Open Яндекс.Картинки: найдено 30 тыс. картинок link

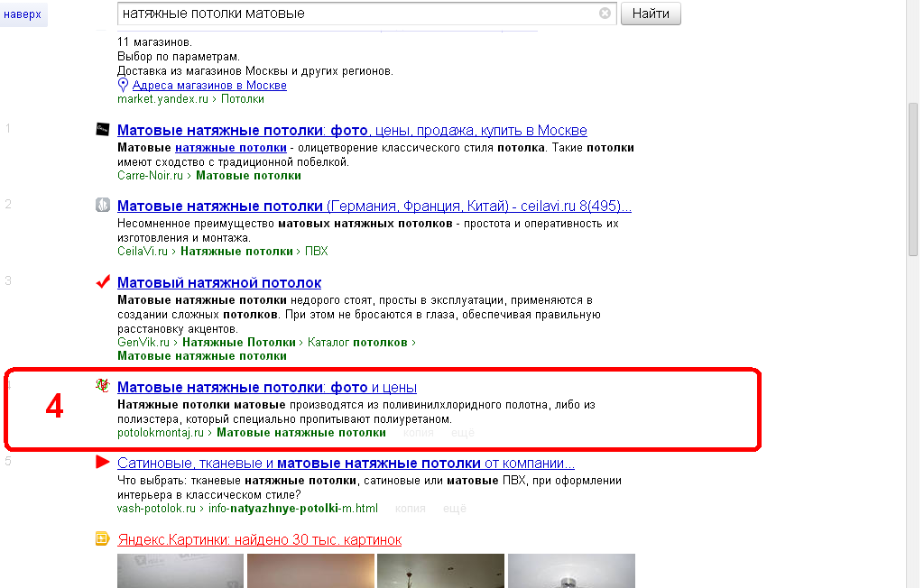tap(259, 539)
